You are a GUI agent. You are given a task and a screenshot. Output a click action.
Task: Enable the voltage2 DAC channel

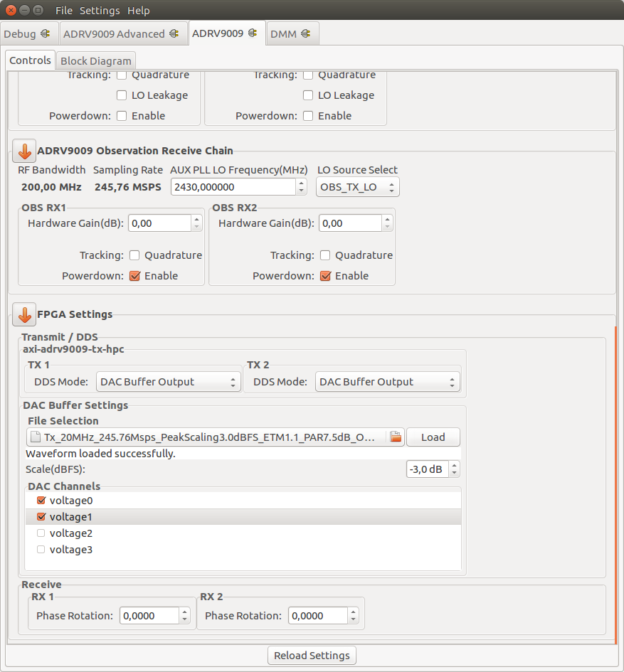[x=41, y=533]
